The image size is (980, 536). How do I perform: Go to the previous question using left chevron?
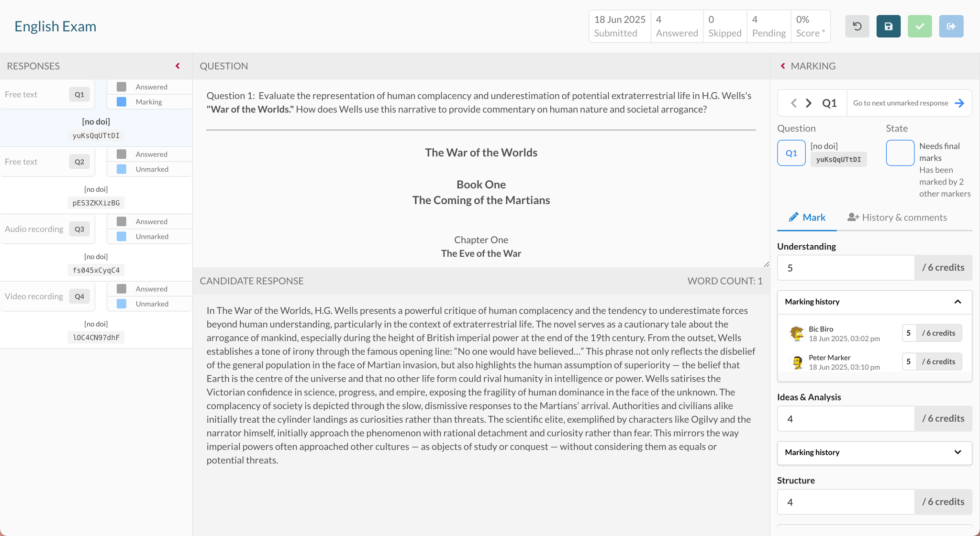[794, 103]
